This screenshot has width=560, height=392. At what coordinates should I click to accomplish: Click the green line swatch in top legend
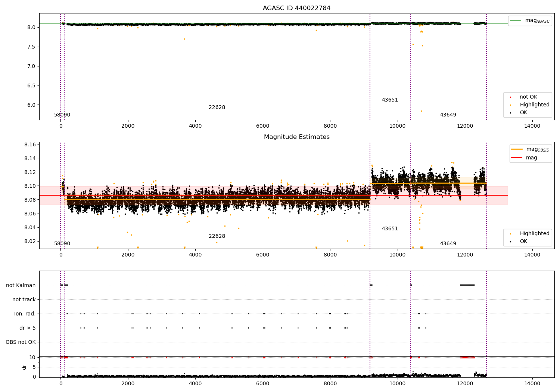coord(516,21)
